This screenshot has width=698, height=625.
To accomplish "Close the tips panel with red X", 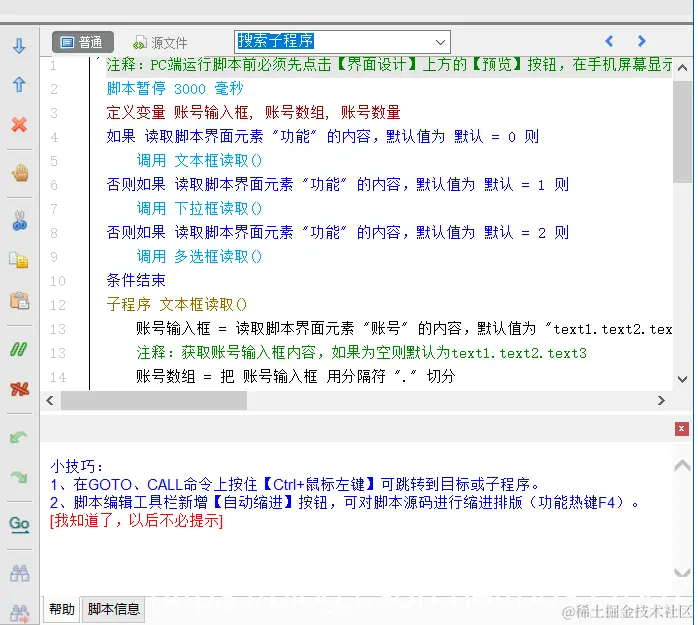I will coord(682,429).
